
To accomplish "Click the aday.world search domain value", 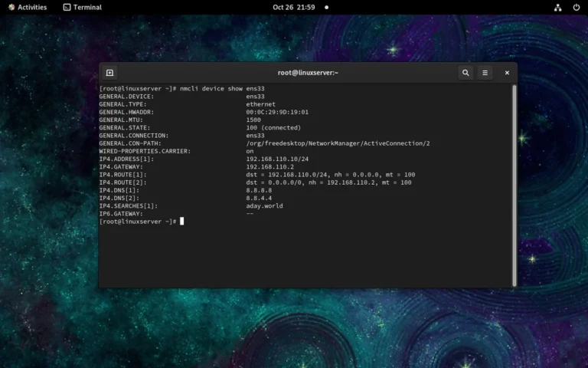I will (x=264, y=205).
